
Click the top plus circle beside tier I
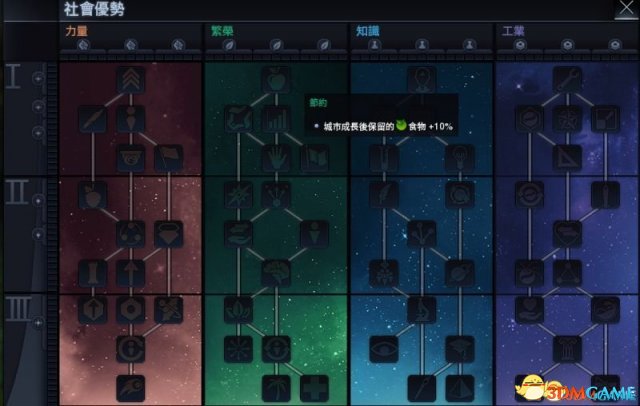pyautogui.click(x=38, y=78)
